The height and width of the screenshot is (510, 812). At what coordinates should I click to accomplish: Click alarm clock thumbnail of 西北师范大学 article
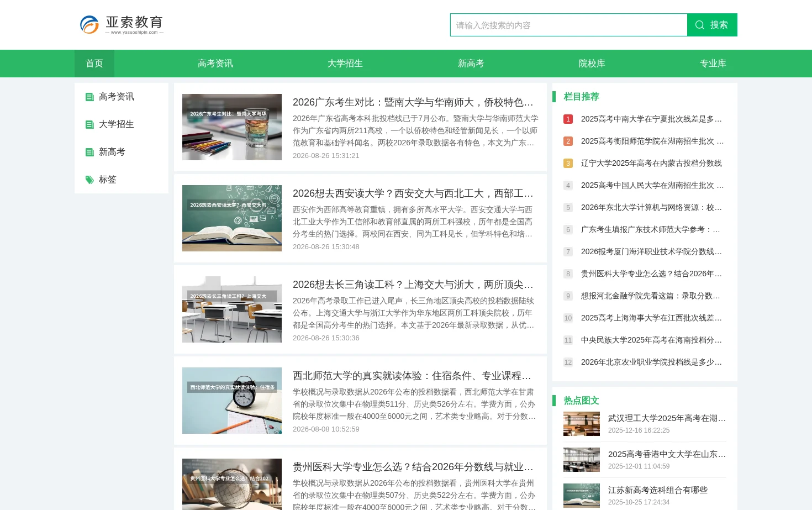232,401
